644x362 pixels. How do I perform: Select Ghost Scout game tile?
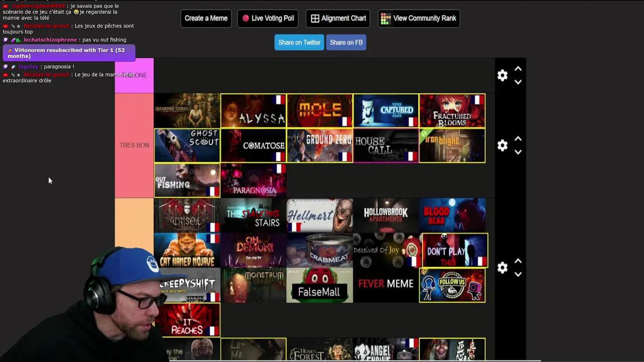[187, 145]
